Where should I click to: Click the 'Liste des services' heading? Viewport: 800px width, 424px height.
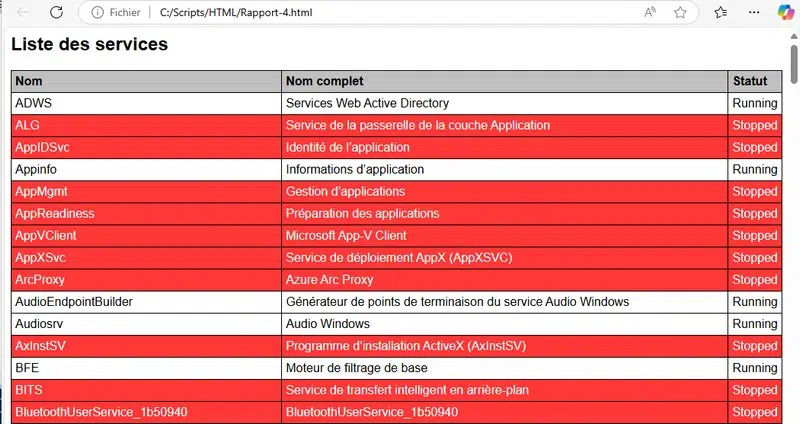click(89, 45)
